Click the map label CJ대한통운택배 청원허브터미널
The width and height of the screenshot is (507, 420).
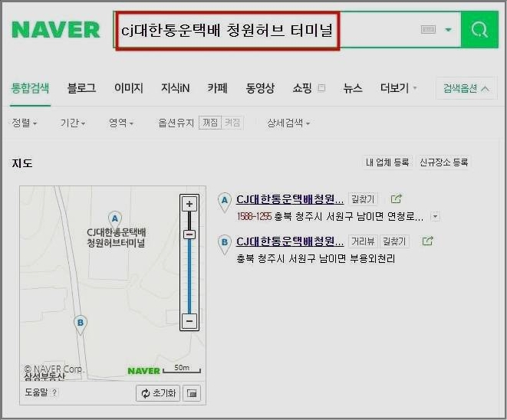click(116, 238)
